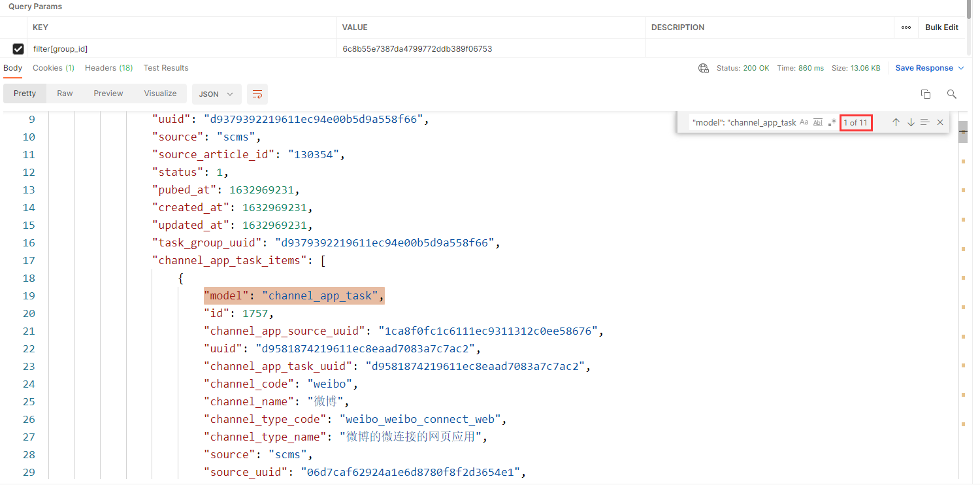
Task: Toggle match whole word option
Action: 818,122
